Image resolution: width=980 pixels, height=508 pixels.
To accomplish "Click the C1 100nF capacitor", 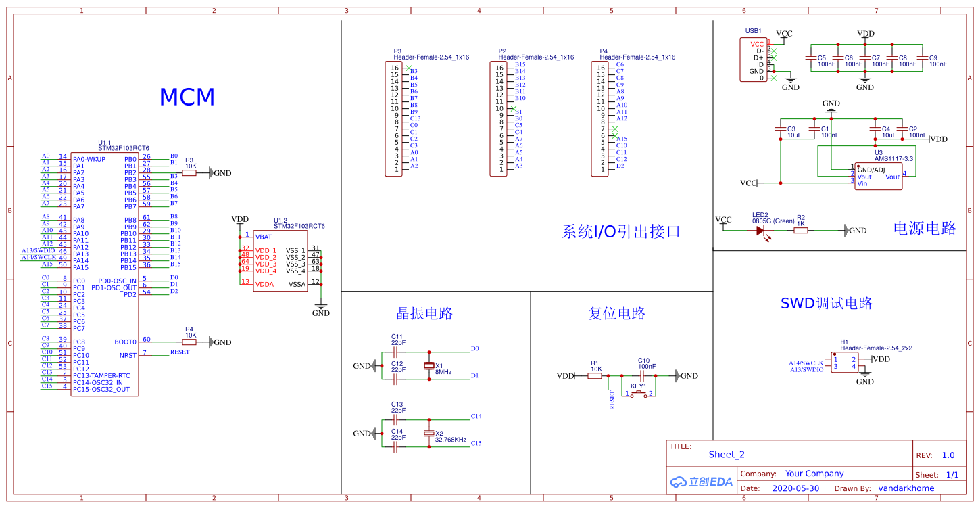I will [814, 129].
